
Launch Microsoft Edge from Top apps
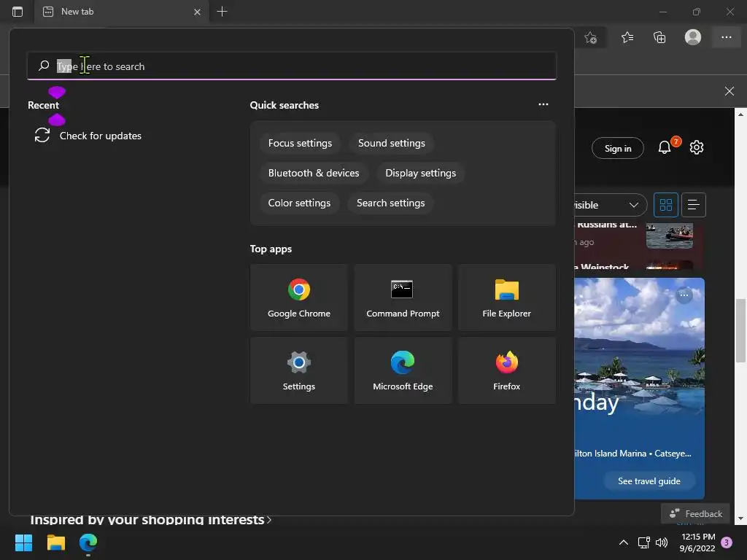(x=403, y=370)
